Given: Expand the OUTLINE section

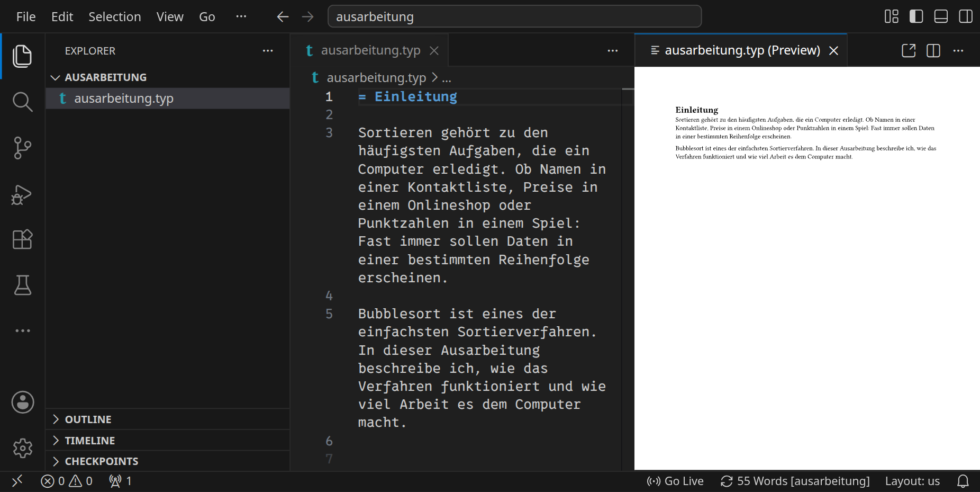Looking at the screenshot, I should [x=168, y=419].
